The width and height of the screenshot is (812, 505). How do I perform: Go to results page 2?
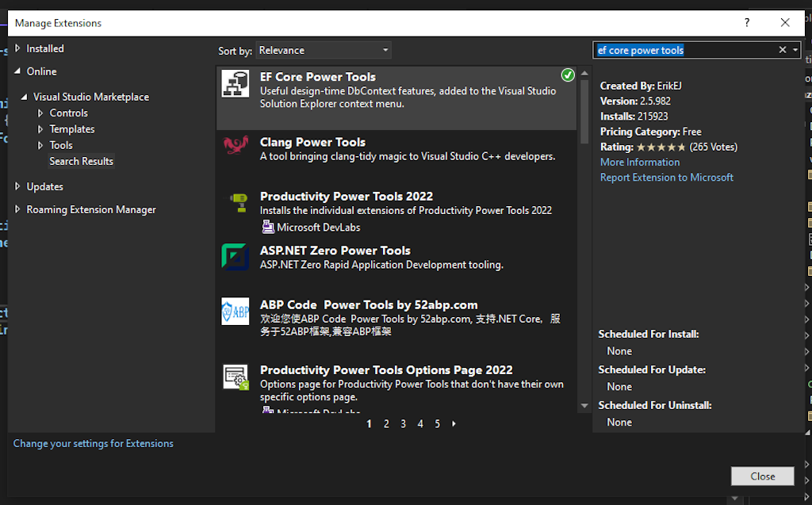[386, 424]
